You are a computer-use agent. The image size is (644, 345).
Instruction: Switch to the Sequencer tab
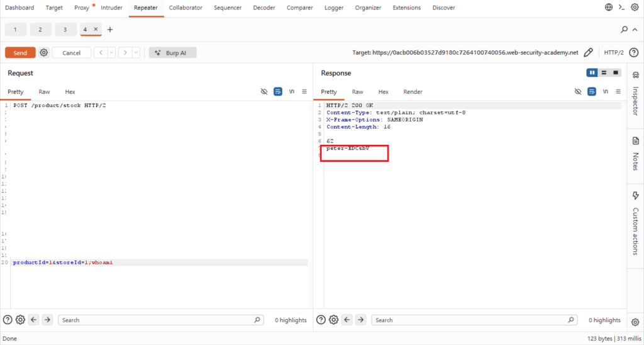point(228,8)
